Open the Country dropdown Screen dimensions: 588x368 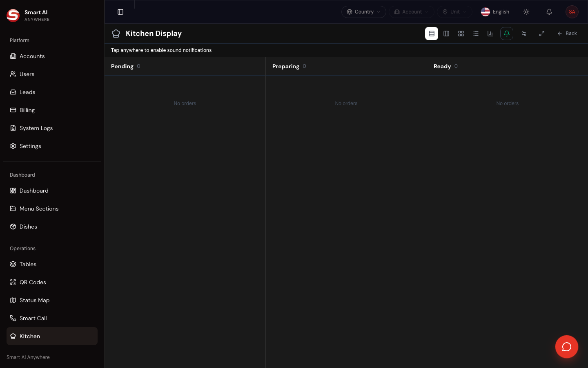tap(364, 12)
